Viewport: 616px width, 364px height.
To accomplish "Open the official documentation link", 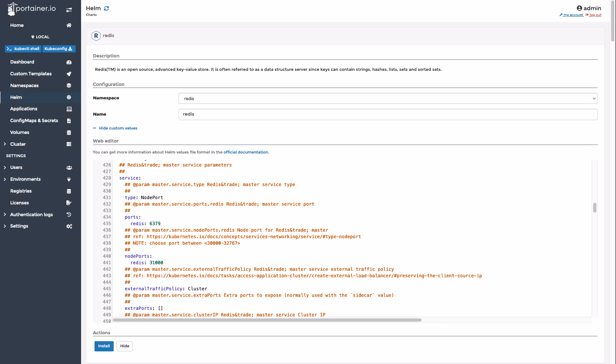I will tap(246, 152).
